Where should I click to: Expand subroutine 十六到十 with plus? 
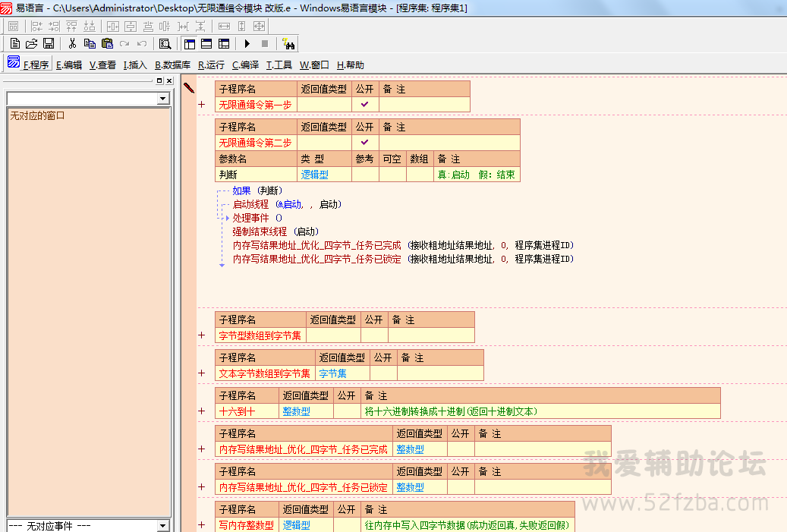click(x=202, y=411)
